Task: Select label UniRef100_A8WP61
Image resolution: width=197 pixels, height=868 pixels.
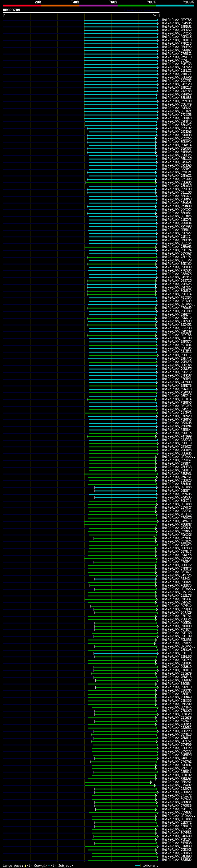Action: pos(176,474)
